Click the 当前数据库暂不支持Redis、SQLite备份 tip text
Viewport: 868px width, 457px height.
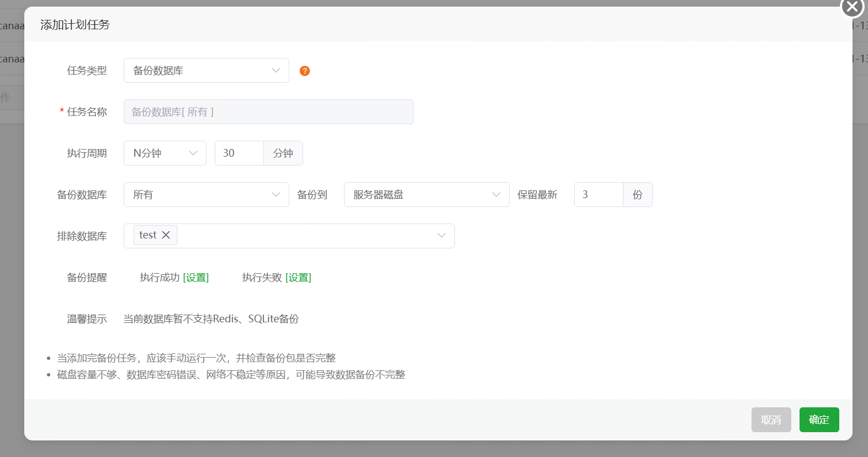(x=211, y=319)
